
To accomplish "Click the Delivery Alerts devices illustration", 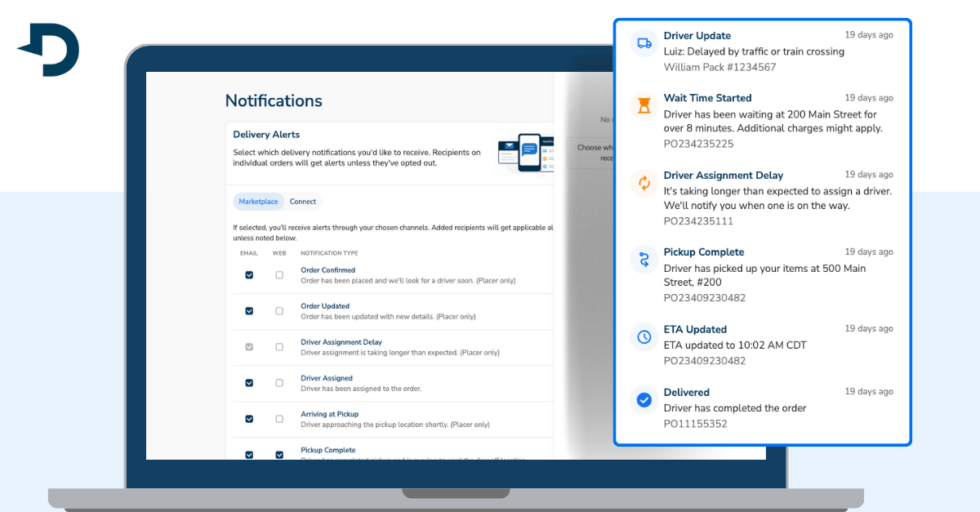I will click(525, 153).
